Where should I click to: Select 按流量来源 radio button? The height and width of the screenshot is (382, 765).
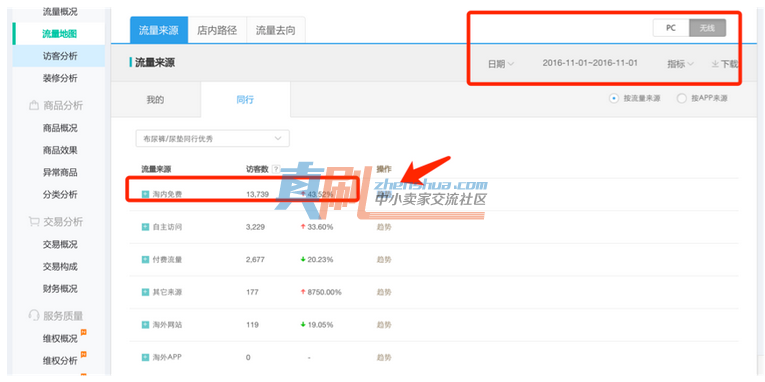pos(613,99)
